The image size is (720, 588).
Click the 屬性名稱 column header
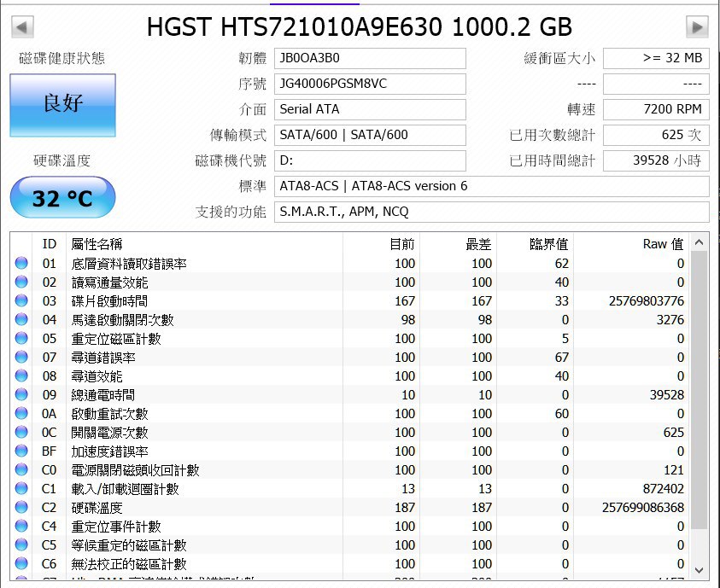click(97, 244)
